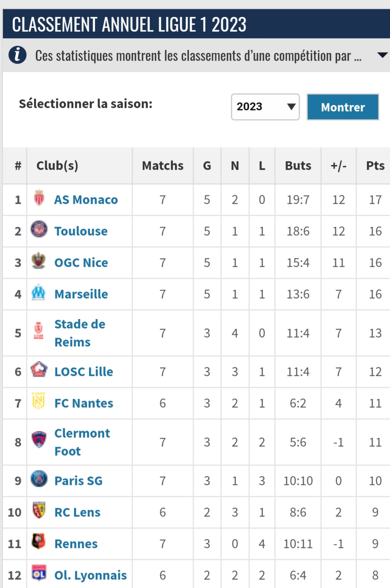Click the Club(s) column header
Screen dimensions: 390x588
57,166
